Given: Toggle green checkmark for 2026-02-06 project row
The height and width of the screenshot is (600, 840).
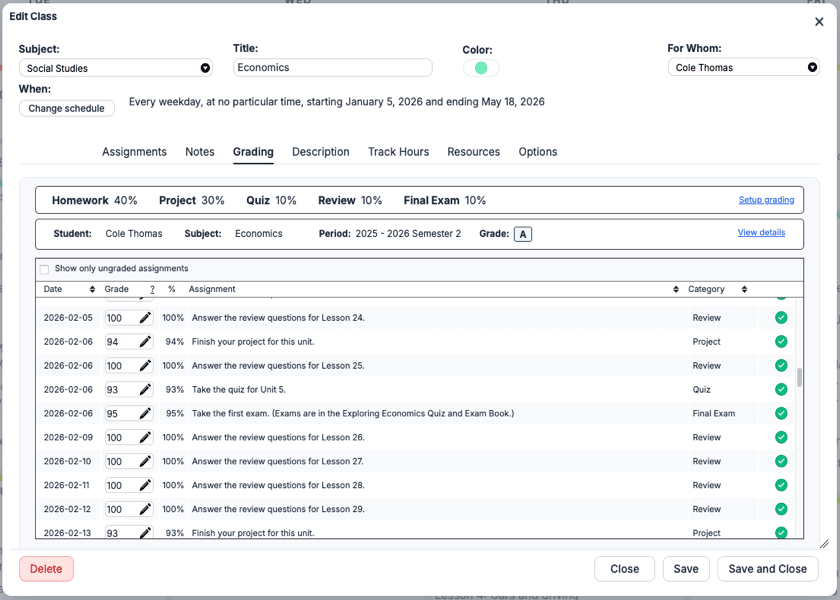Looking at the screenshot, I should (781, 341).
